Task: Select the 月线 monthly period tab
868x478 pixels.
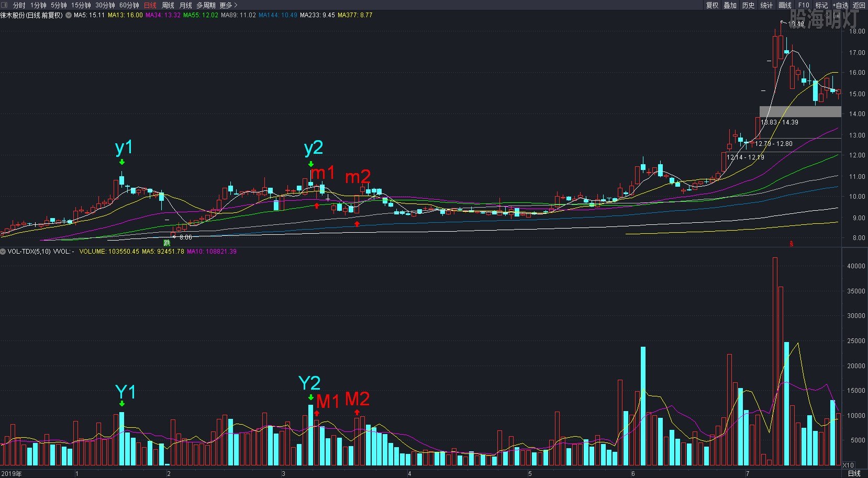Action: (186, 5)
